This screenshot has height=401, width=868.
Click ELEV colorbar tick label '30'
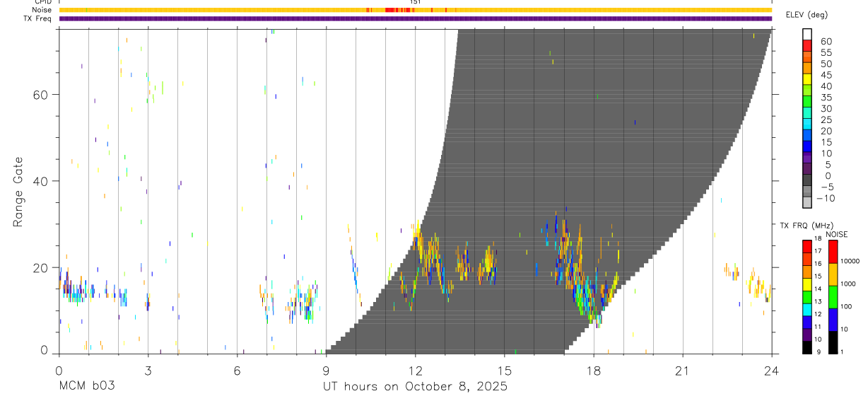tap(826, 108)
